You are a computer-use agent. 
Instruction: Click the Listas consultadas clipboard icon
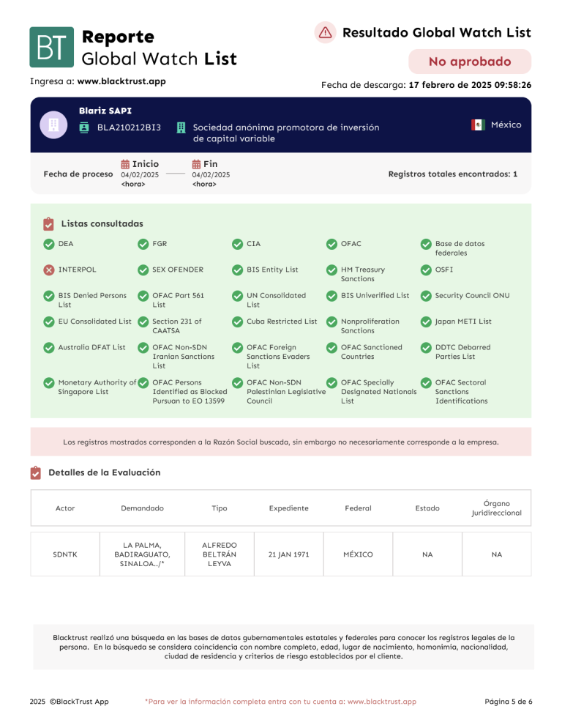[x=48, y=224]
